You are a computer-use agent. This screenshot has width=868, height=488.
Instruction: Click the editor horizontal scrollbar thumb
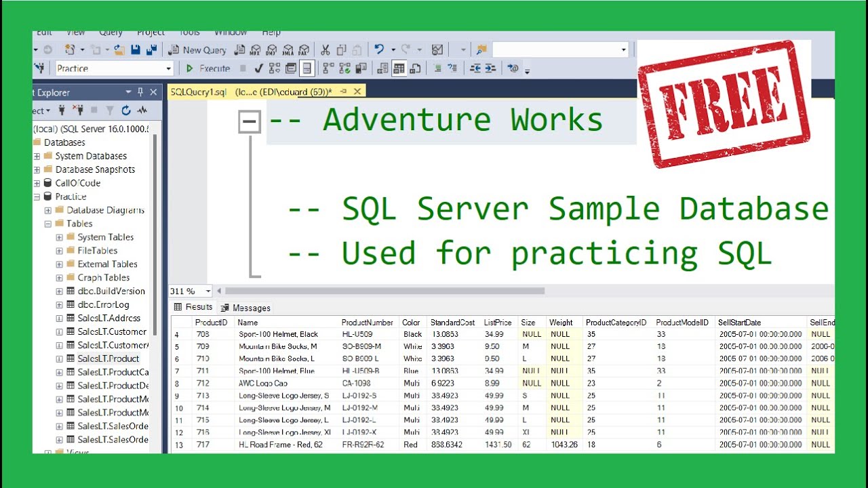(x=384, y=291)
